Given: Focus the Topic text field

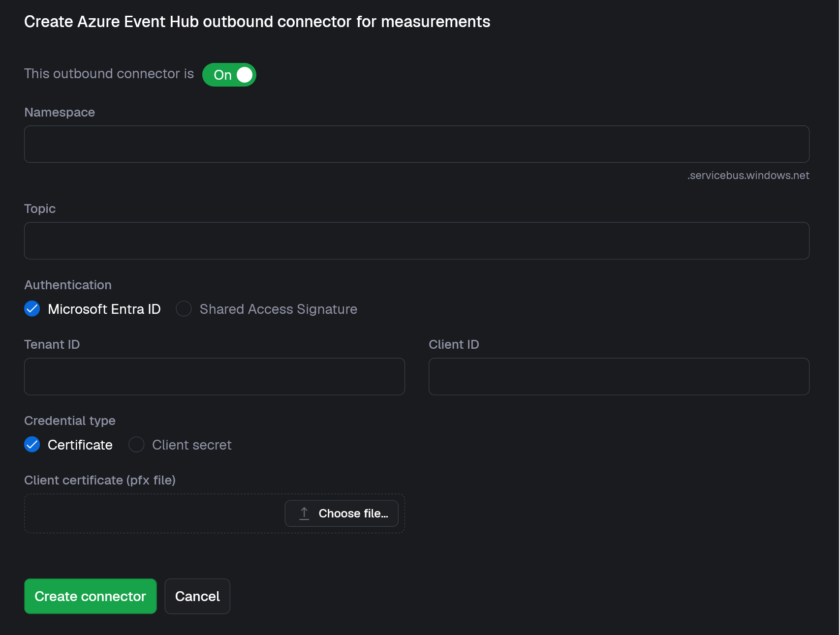Looking at the screenshot, I should (417, 241).
